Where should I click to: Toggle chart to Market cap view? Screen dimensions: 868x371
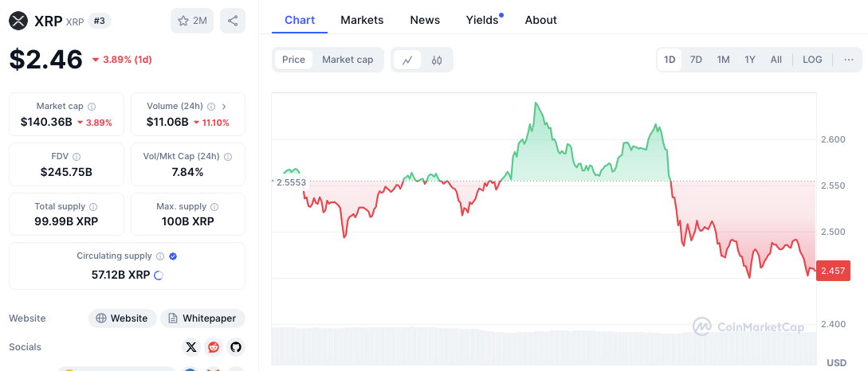(x=348, y=60)
